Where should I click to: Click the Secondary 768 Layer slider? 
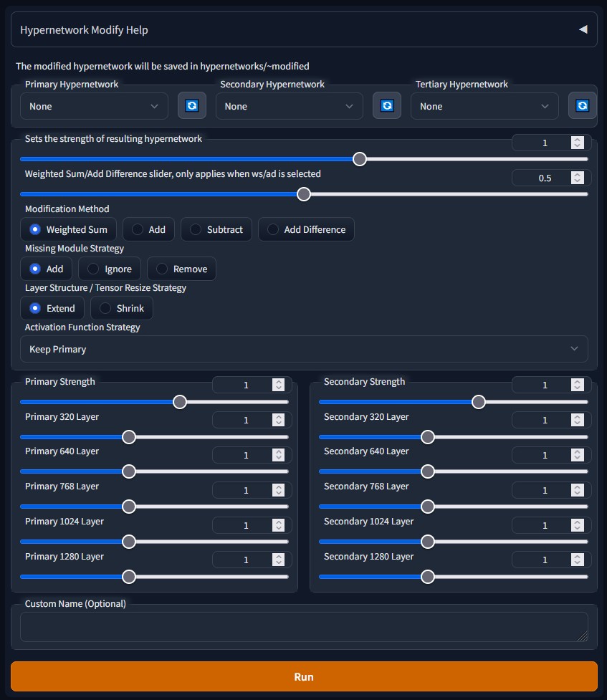454,507
